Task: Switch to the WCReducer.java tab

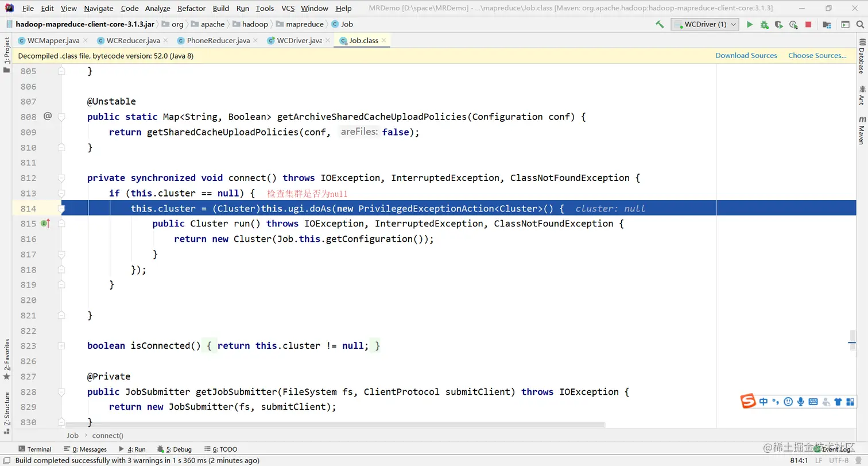Action: (133, 40)
